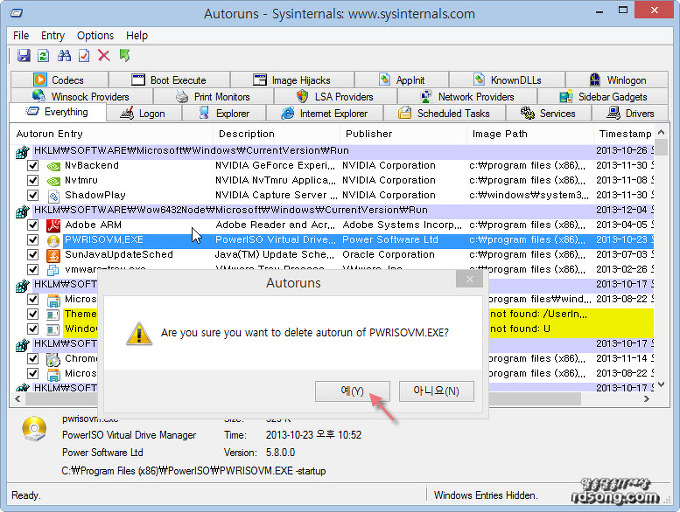This screenshot has width=680, height=512.
Task: Sort by the Publisher column header
Action: [x=369, y=134]
